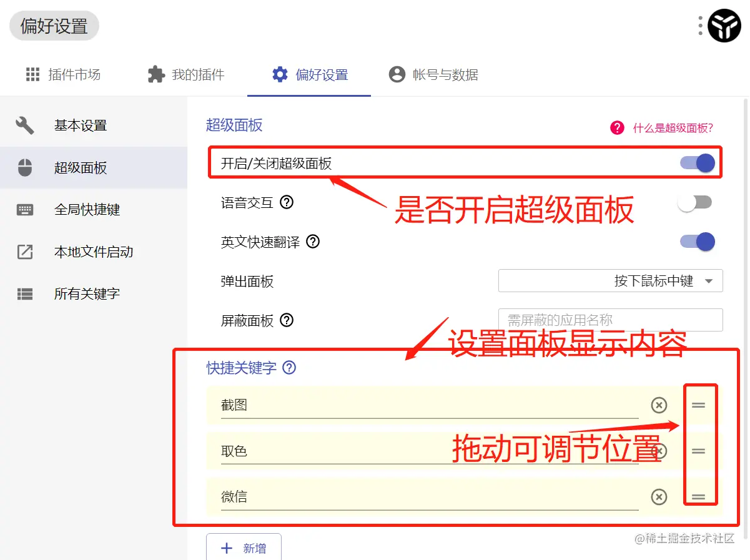This screenshot has height=560, width=750.
Task: Select 基本设置 in the sidebar
Action: tap(94, 125)
